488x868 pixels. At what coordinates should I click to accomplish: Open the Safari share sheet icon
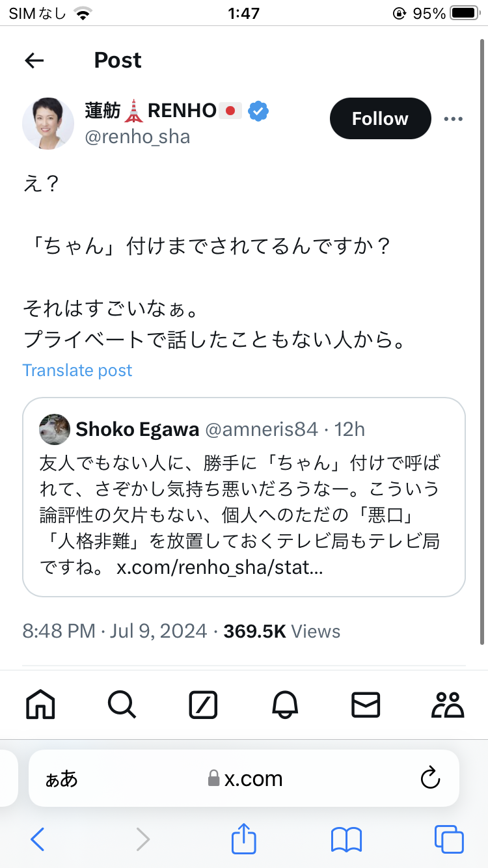244,838
